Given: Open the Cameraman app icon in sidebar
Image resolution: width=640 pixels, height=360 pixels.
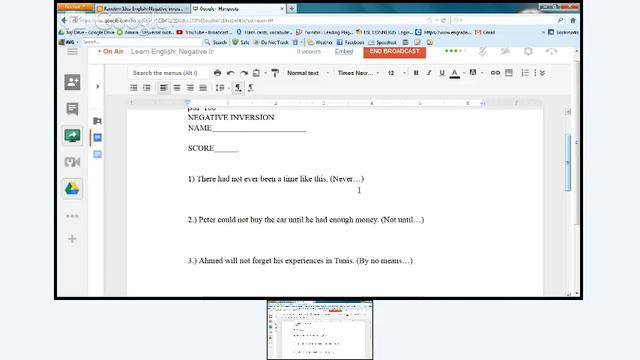Looking at the screenshot, I should (72, 162).
